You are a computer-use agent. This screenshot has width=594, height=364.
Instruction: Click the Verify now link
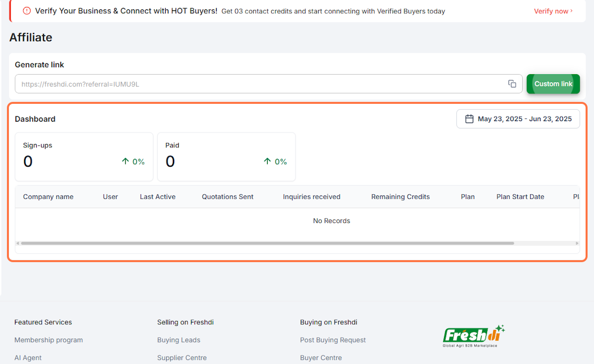553,11
